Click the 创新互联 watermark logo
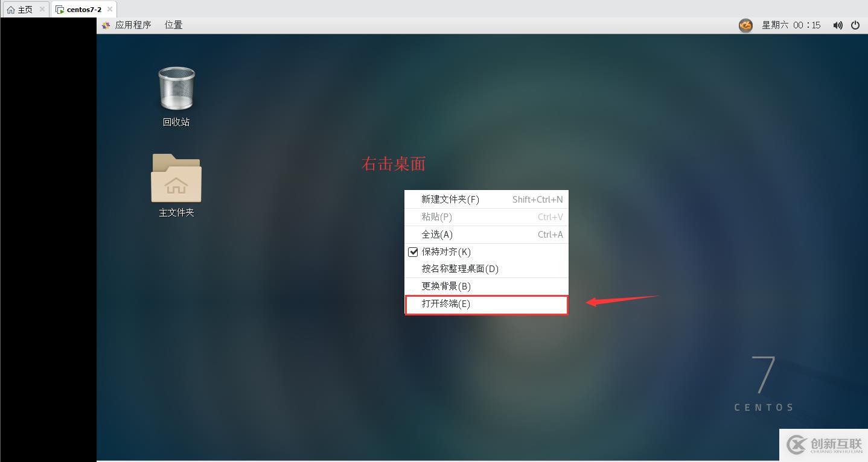The height and width of the screenshot is (462, 868). (823, 445)
